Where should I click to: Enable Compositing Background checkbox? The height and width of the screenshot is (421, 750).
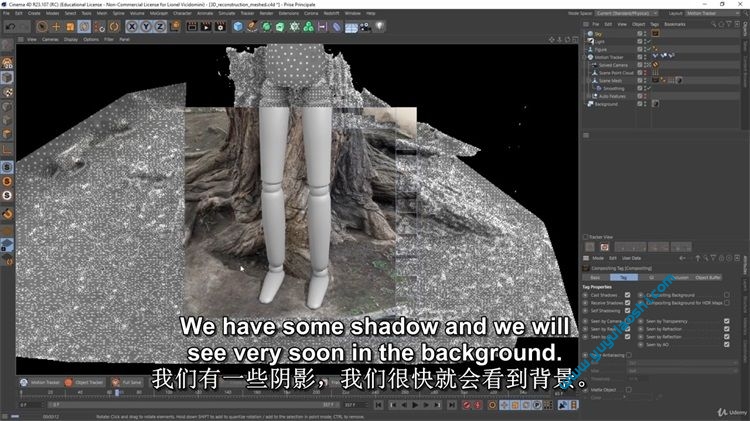coord(727,295)
